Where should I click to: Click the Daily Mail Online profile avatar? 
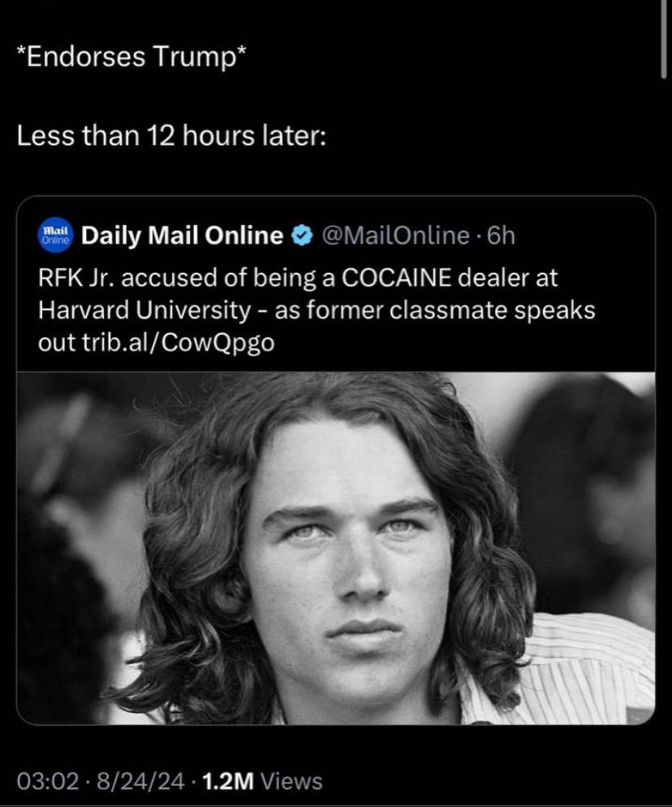tap(57, 235)
